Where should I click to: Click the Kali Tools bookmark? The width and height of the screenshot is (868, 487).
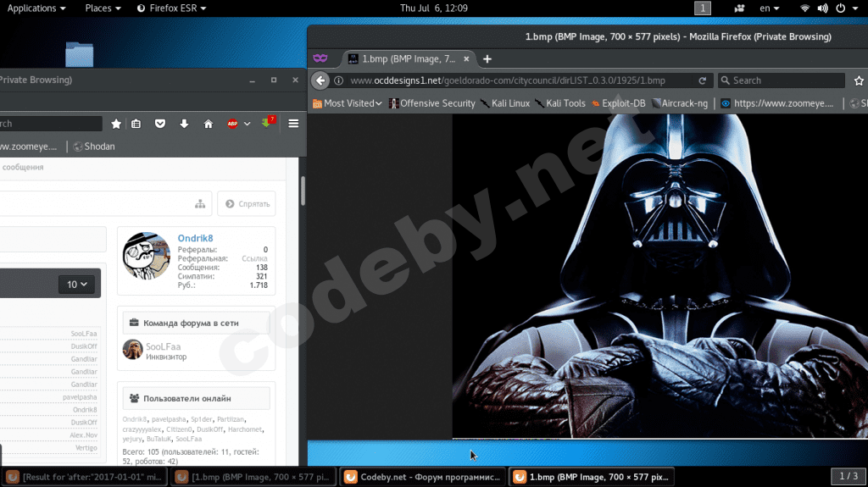[560, 103]
